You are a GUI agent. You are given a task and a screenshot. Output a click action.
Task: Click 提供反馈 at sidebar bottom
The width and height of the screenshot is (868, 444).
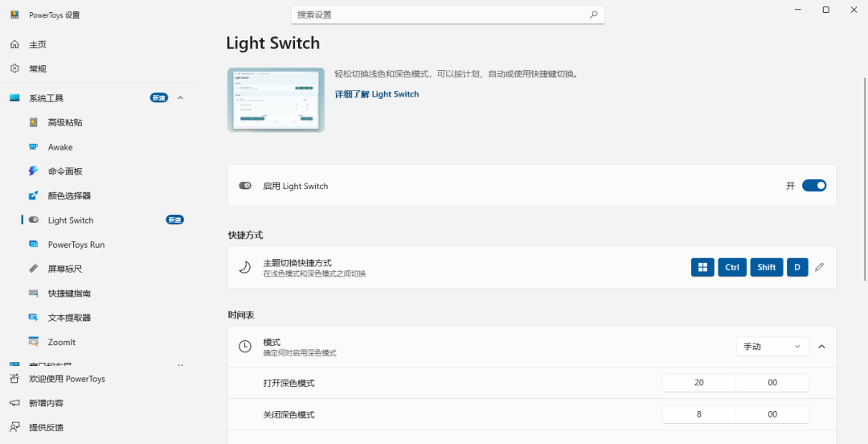(46, 427)
